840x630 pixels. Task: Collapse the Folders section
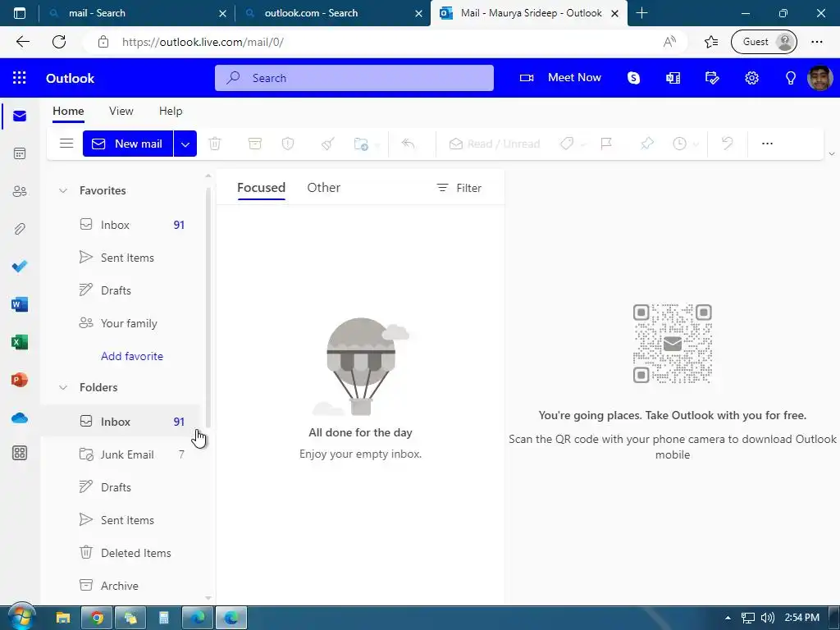click(x=63, y=387)
